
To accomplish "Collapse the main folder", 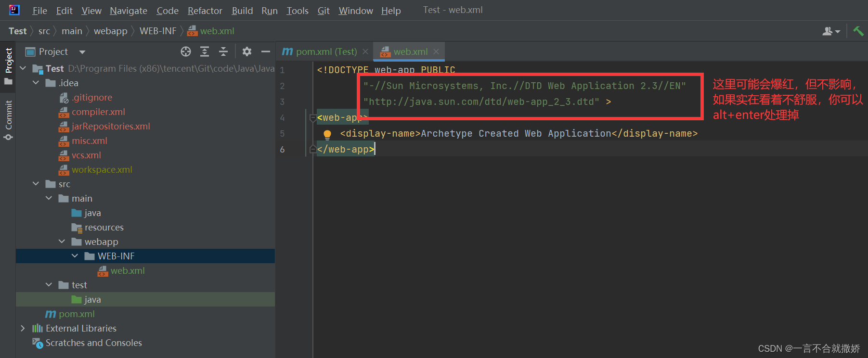I will [49, 198].
